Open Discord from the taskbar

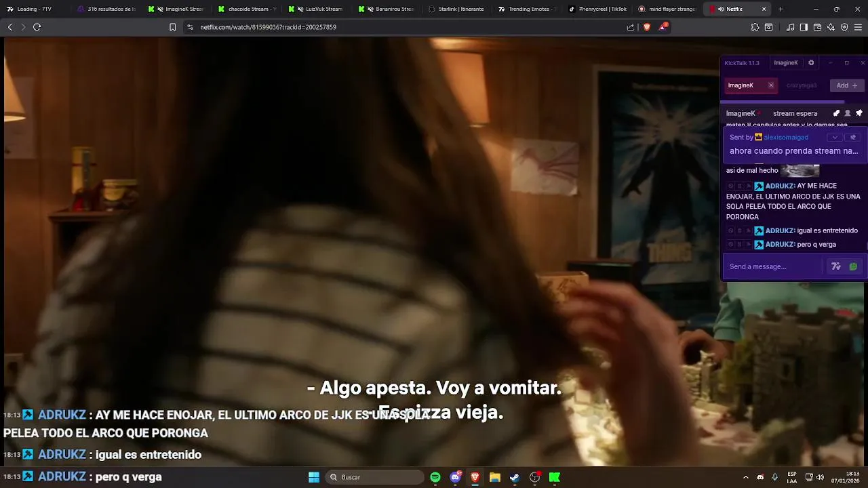pyautogui.click(x=456, y=477)
